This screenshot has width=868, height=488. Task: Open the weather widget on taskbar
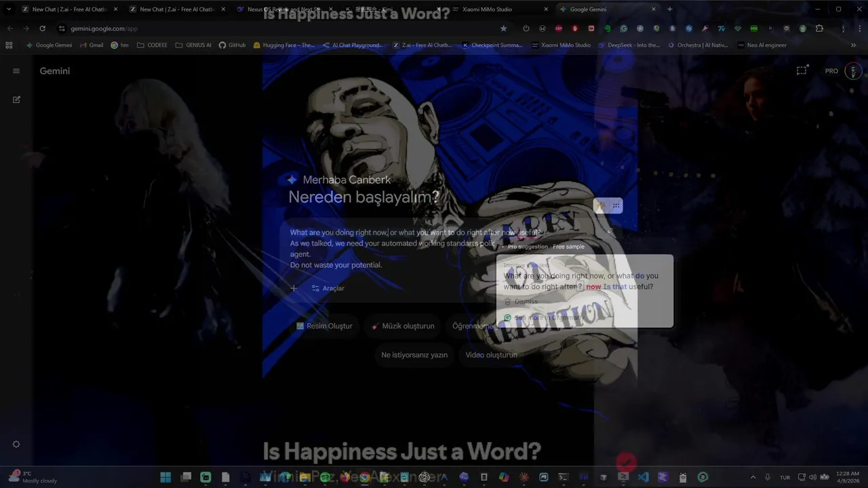[x=33, y=477]
